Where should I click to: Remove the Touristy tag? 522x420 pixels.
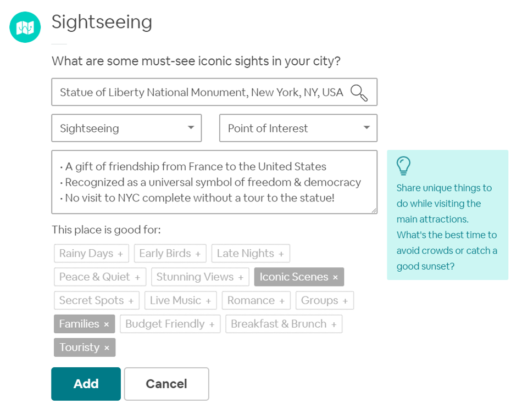pyautogui.click(x=85, y=348)
